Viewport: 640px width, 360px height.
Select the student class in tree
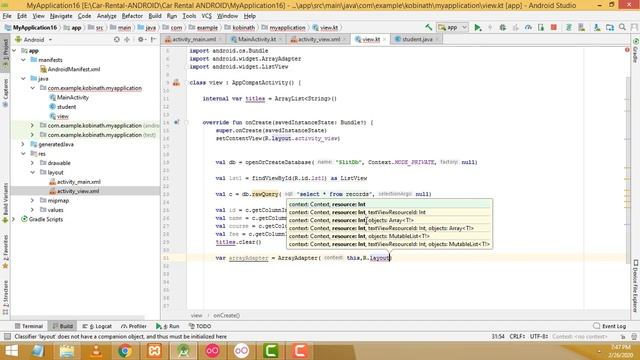coord(66,107)
